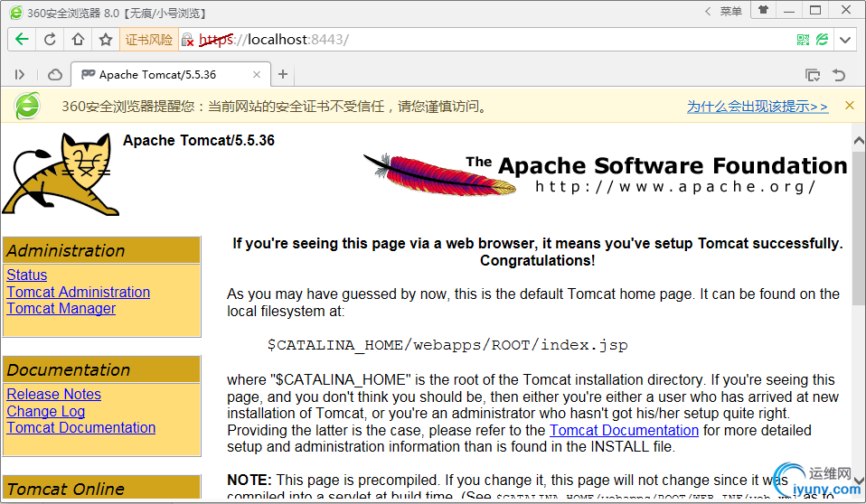The height and width of the screenshot is (504, 866).
Task: Click the 360 browser logo in warning bar
Action: click(28, 106)
